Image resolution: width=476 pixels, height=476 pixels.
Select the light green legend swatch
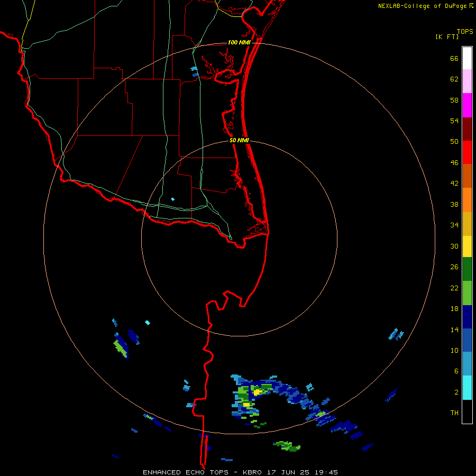(x=467, y=293)
